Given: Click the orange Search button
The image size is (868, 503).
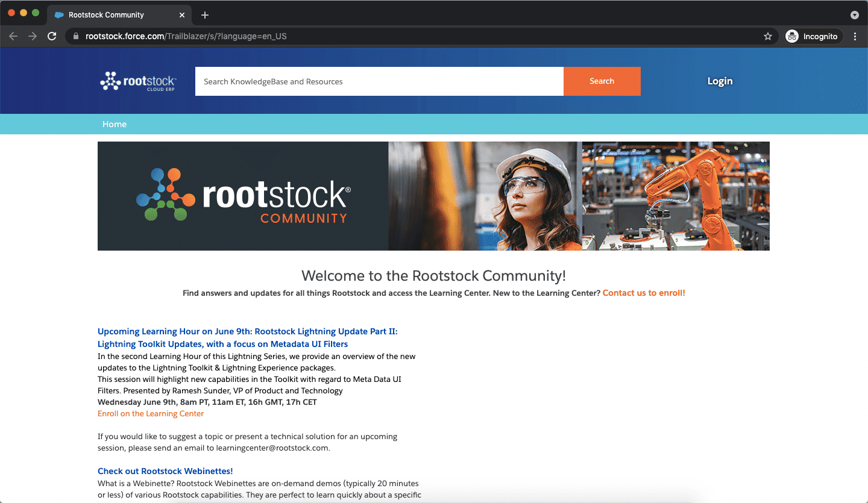Looking at the screenshot, I should 602,81.
